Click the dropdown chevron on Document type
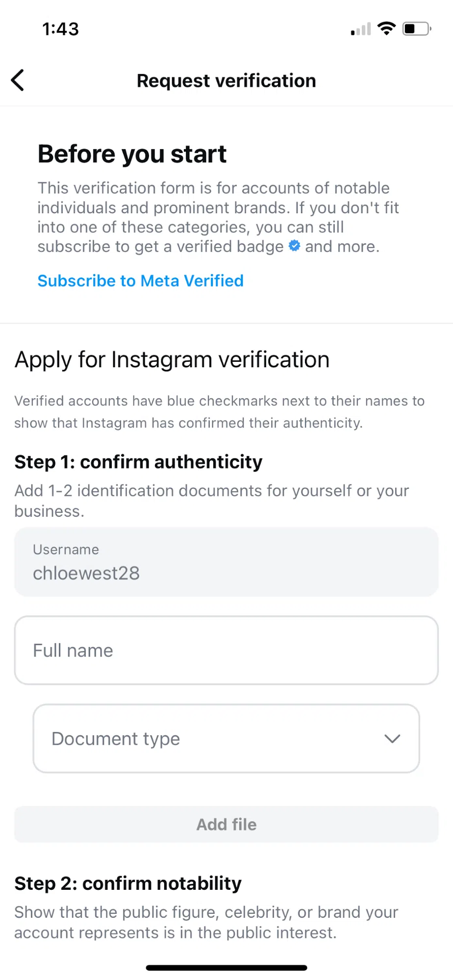 (x=392, y=739)
